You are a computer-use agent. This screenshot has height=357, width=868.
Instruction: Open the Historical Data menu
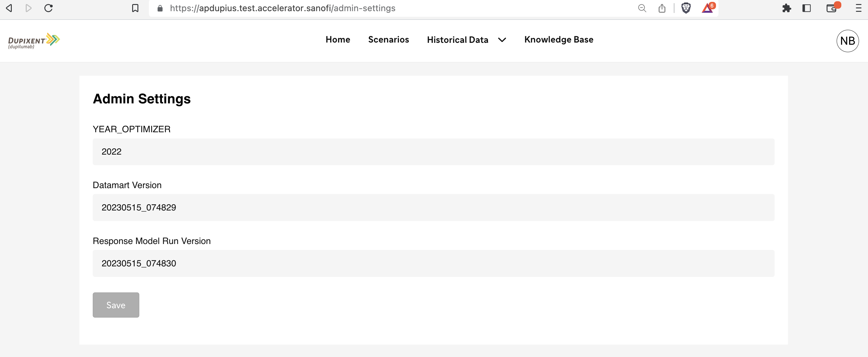457,40
